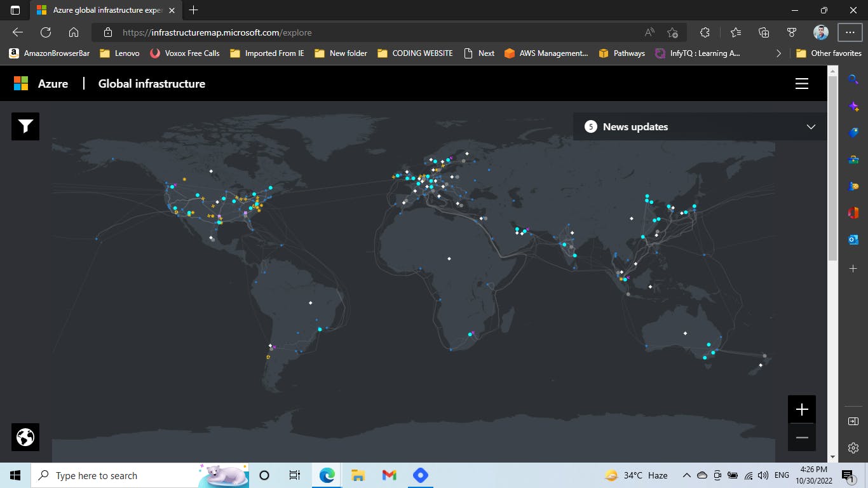This screenshot has height=488, width=868.
Task: Click the page vertical scrollbar
Action: (x=832, y=168)
